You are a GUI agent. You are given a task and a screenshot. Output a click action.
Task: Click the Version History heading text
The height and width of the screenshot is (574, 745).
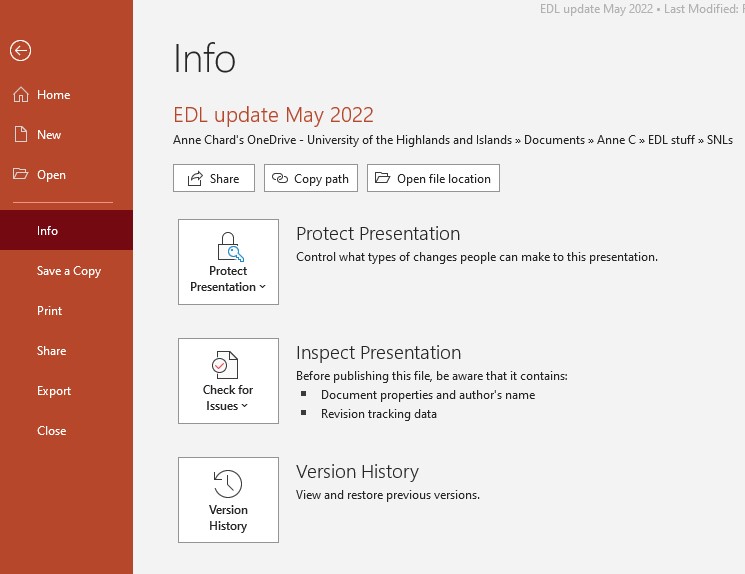[x=357, y=471]
